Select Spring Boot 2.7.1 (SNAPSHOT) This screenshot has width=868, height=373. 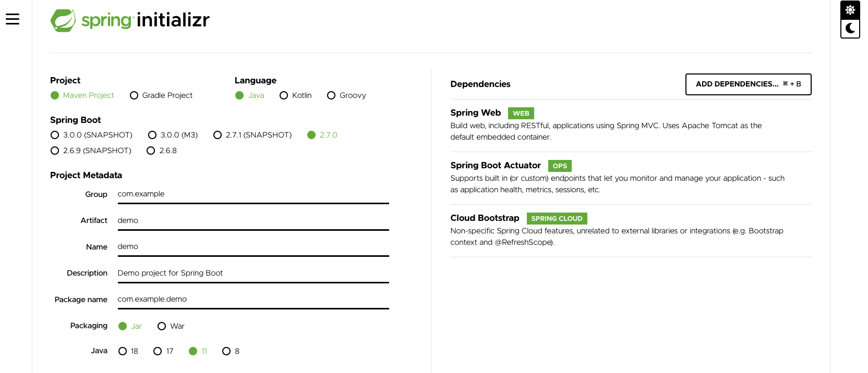tap(252, 135)
